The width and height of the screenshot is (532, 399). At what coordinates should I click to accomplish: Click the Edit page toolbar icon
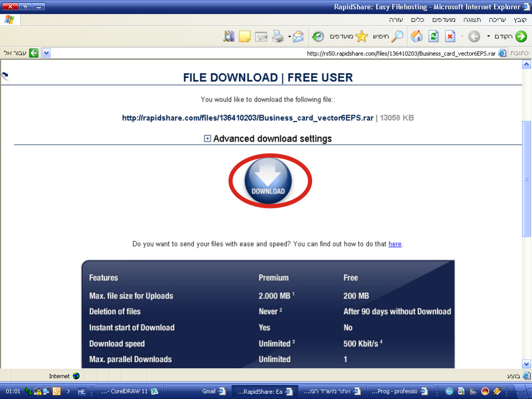[261, 36]
